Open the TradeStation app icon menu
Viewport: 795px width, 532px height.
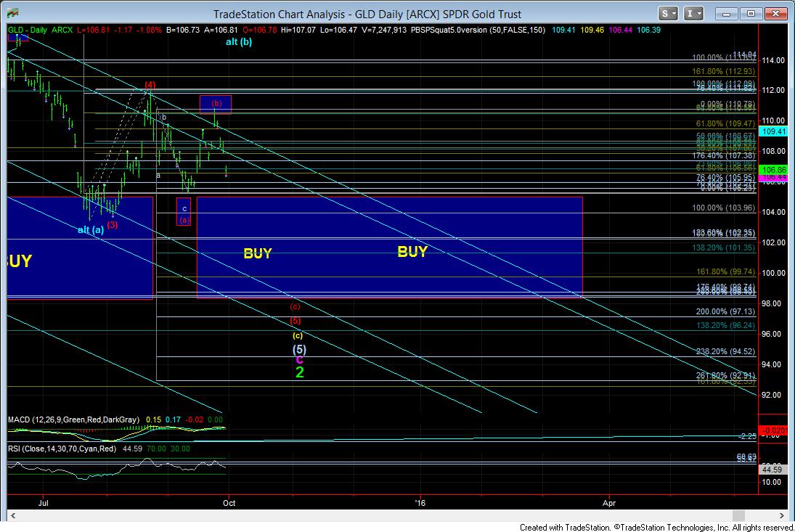[12, 13]
